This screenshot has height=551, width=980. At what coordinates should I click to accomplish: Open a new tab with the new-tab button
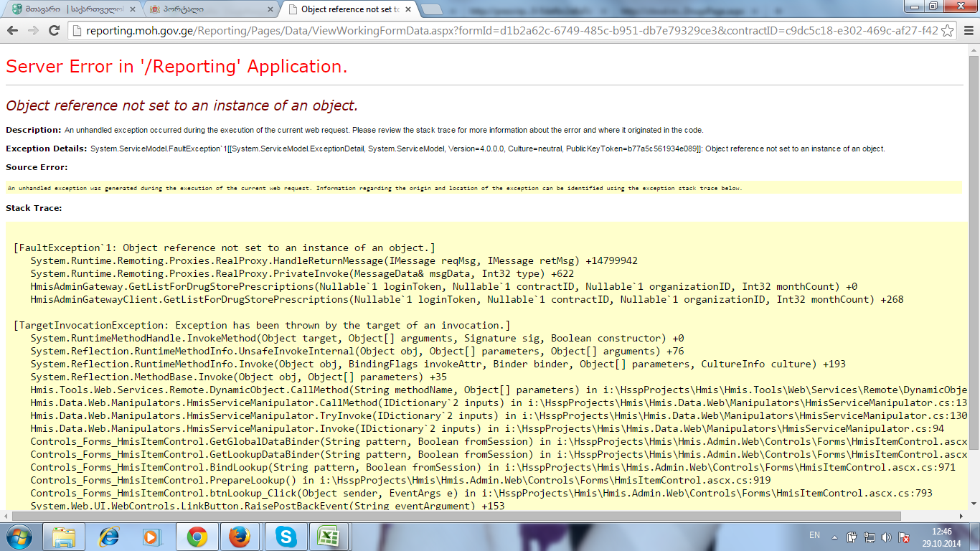432,9
